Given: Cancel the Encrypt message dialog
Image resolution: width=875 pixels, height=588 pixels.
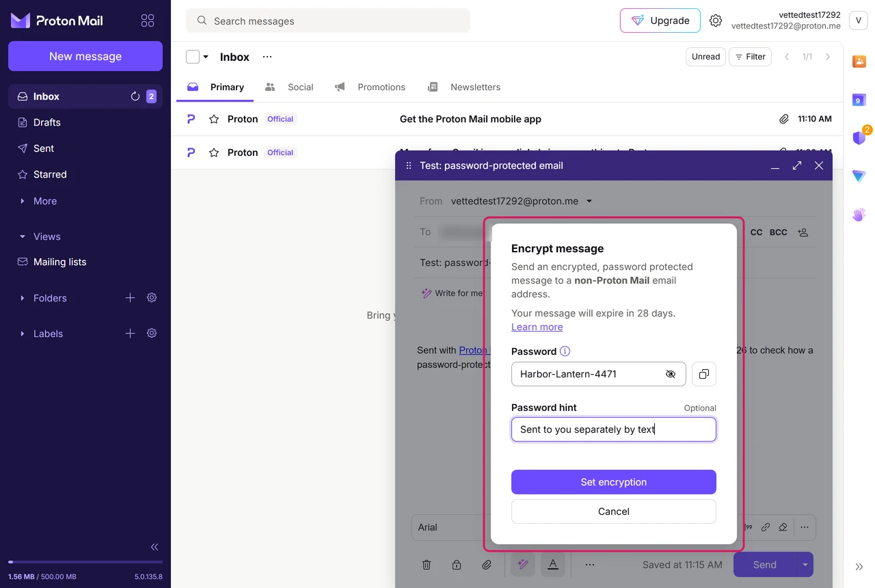Looking at the screenshot, I should [x=614, y=511].
